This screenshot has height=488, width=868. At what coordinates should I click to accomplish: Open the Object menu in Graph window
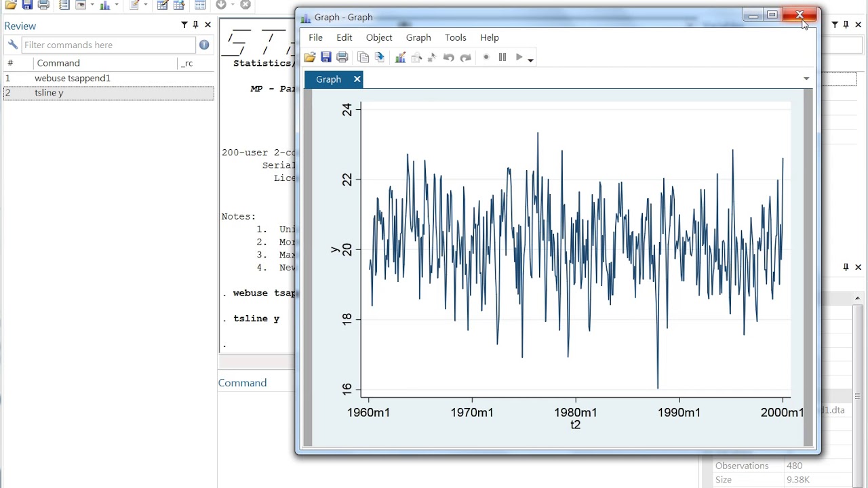pos(379,37)
